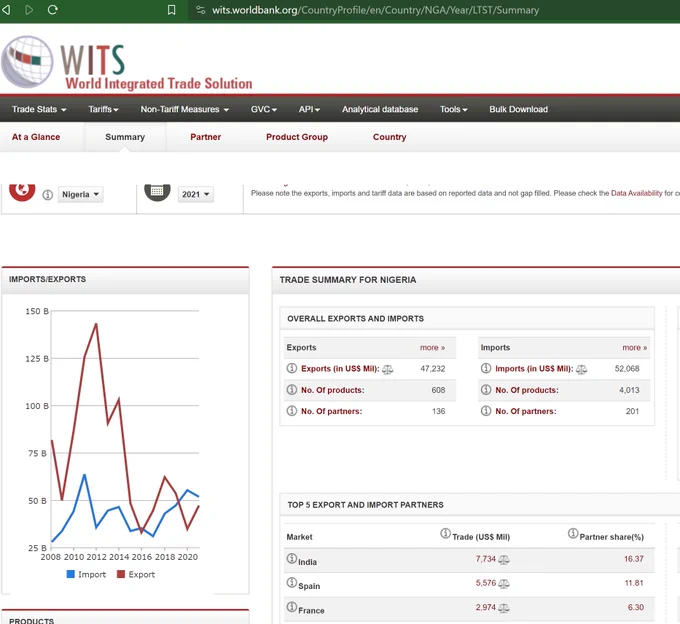Click scale icon next to Imports (in US$ Mil)
680x624 pixels.
point(581,369)
